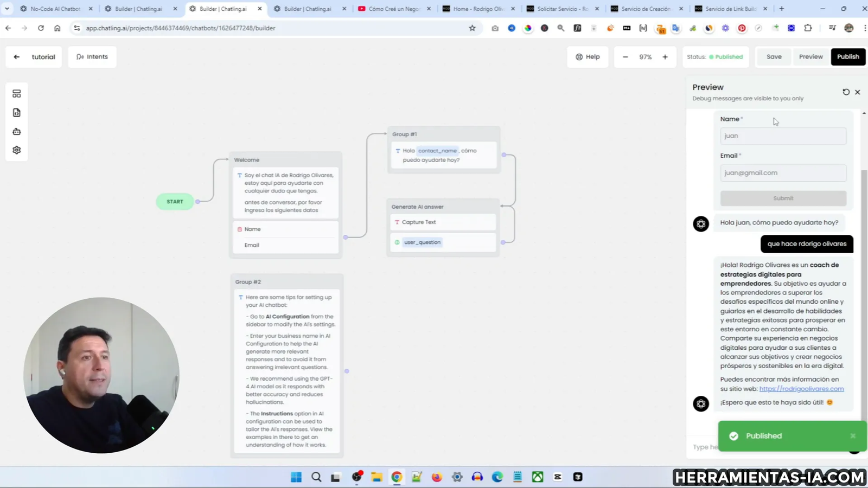Open Help from the top bar
Image resolution: width=868 pixels, height=488 pixels.
(588, 56)
